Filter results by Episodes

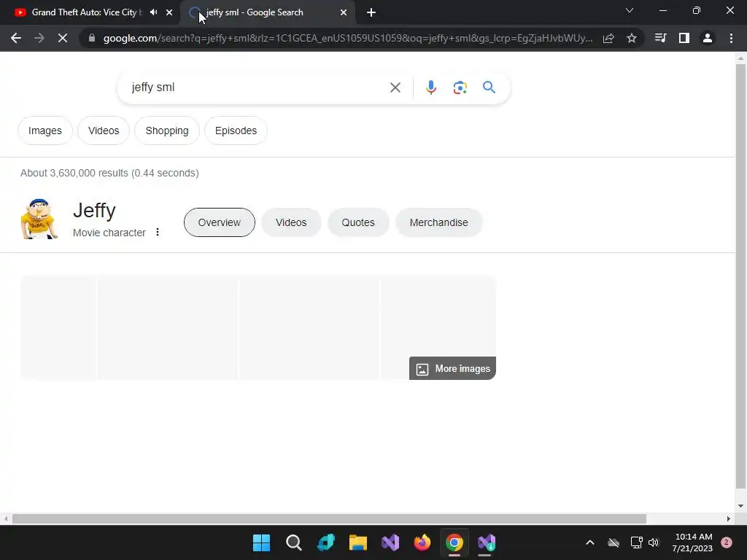coord(236,131)
